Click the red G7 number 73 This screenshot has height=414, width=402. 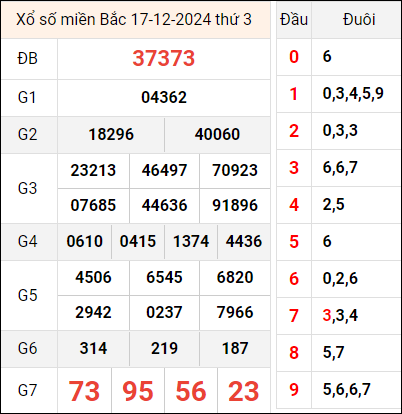pos(84,391)
